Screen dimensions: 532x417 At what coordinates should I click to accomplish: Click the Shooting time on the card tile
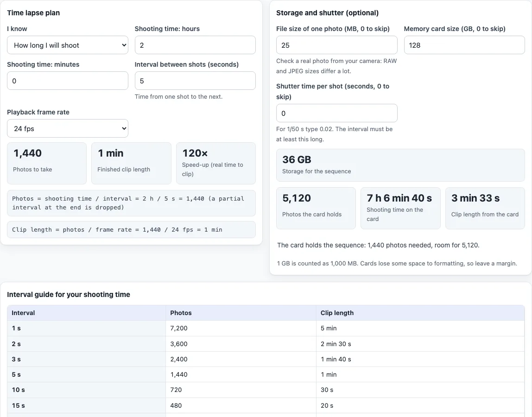tap(400, 208)
